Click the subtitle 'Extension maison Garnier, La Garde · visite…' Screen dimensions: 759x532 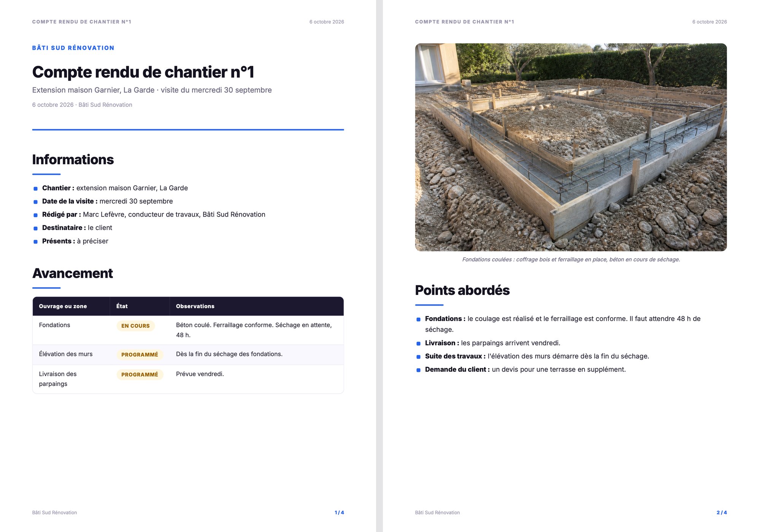(x=152, y=90)
